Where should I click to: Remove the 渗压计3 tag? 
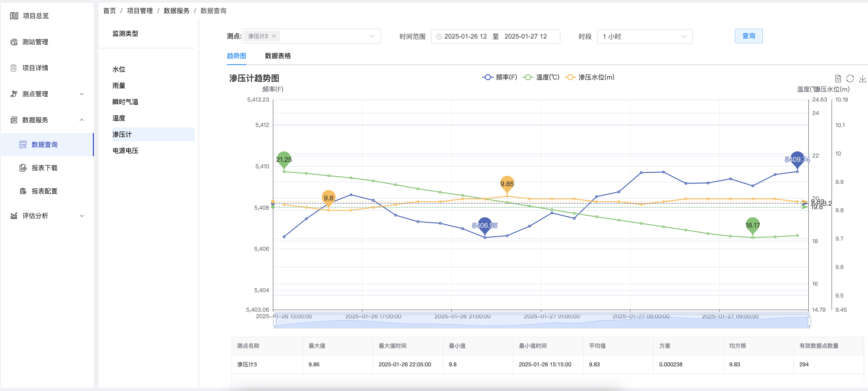(x=274, y=36)
